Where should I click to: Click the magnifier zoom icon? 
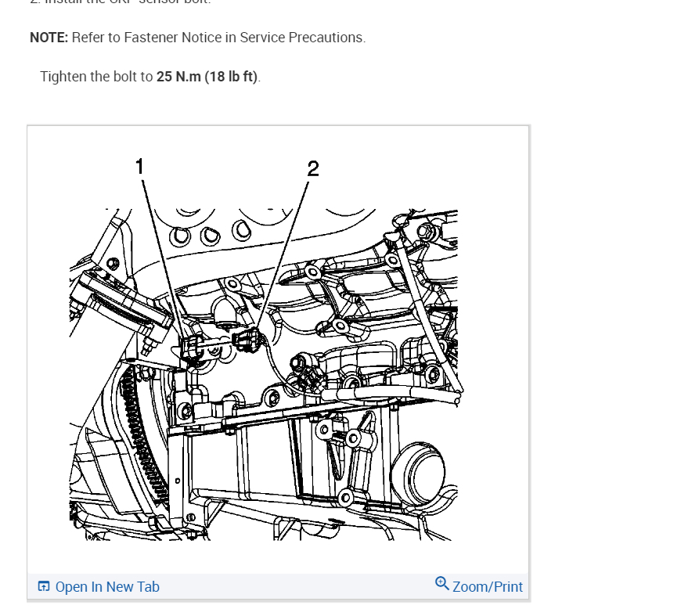[441, 583]
